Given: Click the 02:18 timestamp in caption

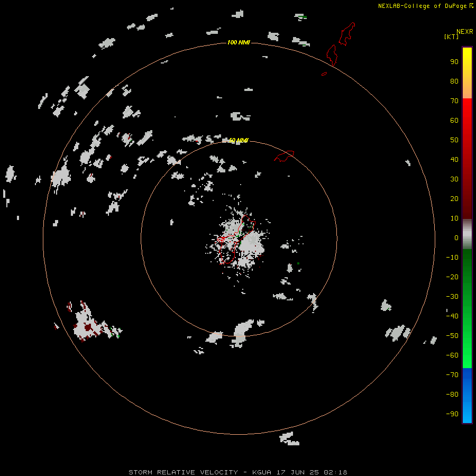Looking at the screenshot, I should tap(335, 472).
